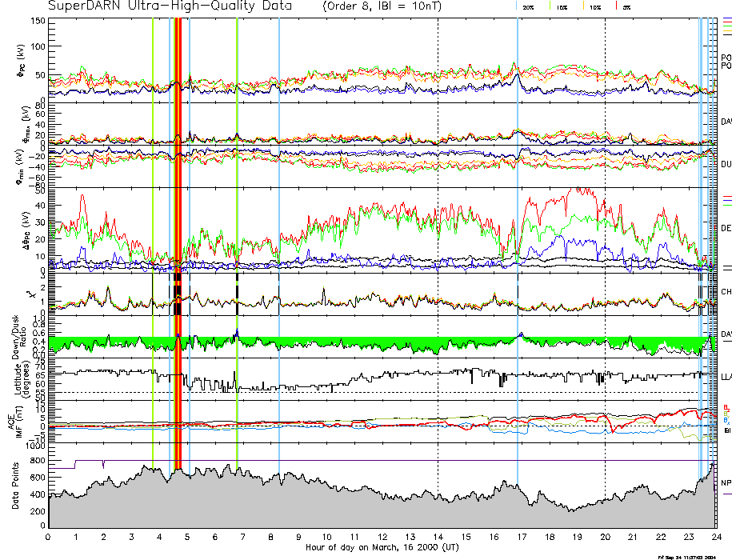732x560 pixels.
Task: Click the 20% legend label at top
Action: (529, 6)
